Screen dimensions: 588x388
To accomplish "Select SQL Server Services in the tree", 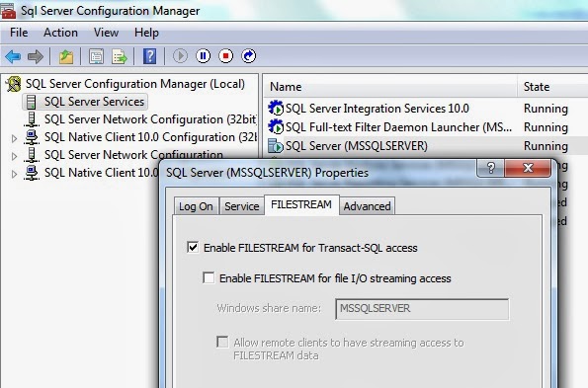I will click(x=94, y=102).
